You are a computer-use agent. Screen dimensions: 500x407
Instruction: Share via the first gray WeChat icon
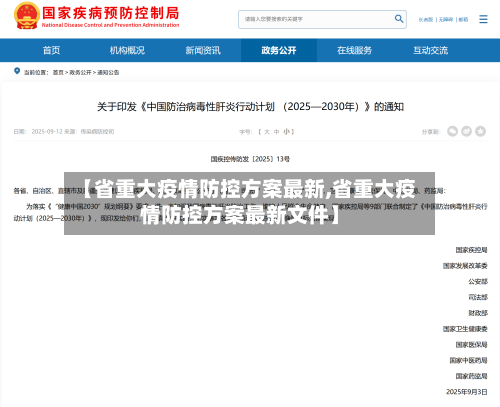[x=452, y=131]
